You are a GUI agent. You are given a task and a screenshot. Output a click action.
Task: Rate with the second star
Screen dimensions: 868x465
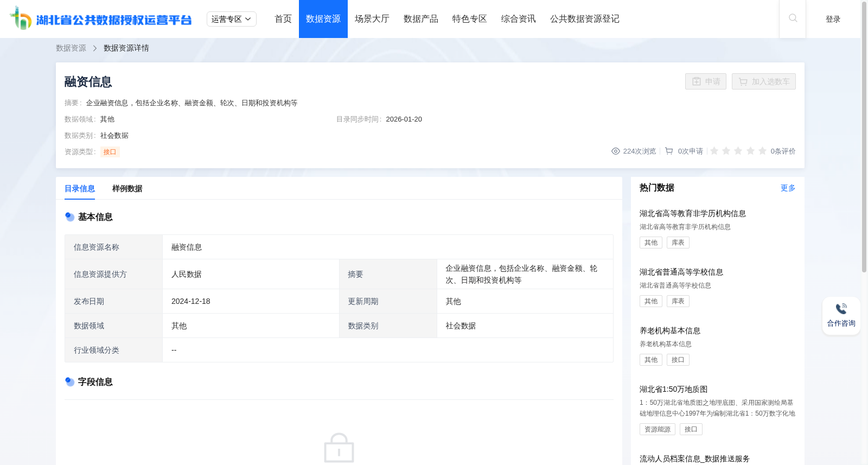point(726,151)
